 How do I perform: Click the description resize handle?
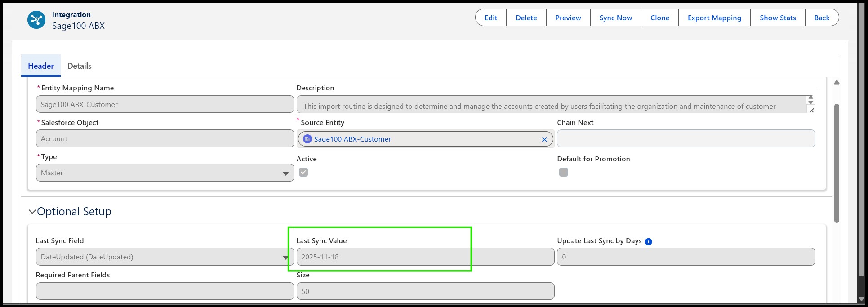(x=812, y=110)
